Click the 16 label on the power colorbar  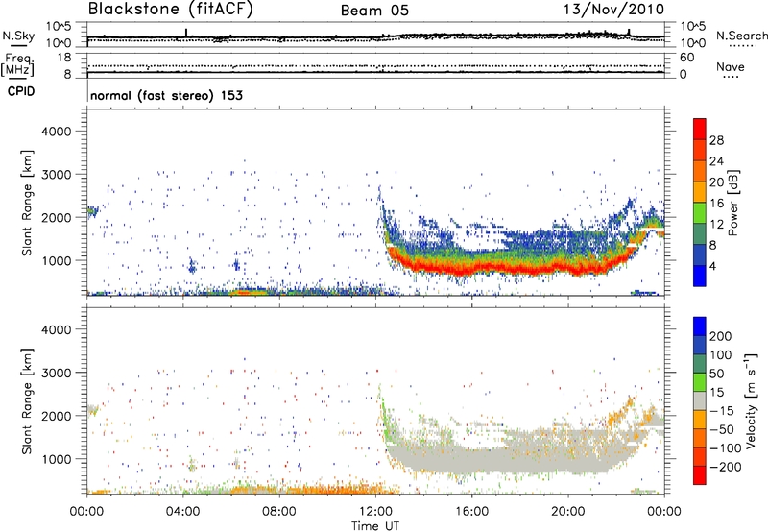[716, 203]
